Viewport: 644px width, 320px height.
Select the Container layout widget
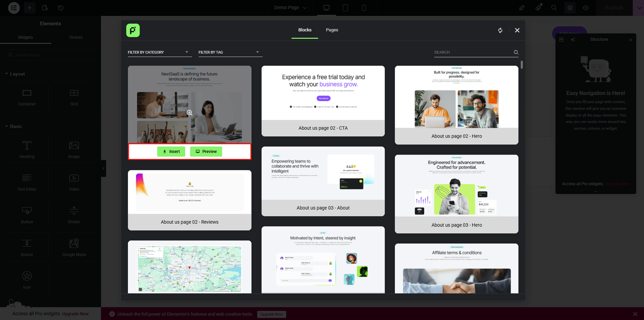26,97
